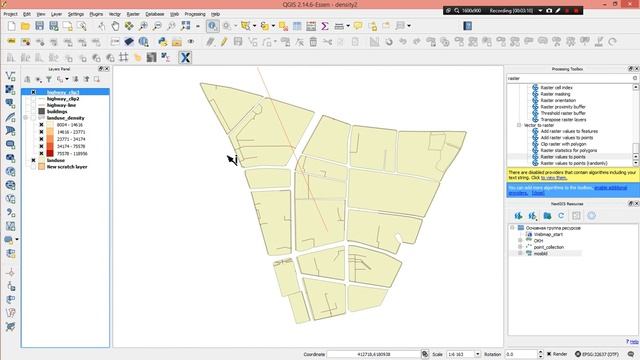This screenshot has height=360, width=640.
Task: Click the buildings layer gray swatch
Action: click(42, 111)
